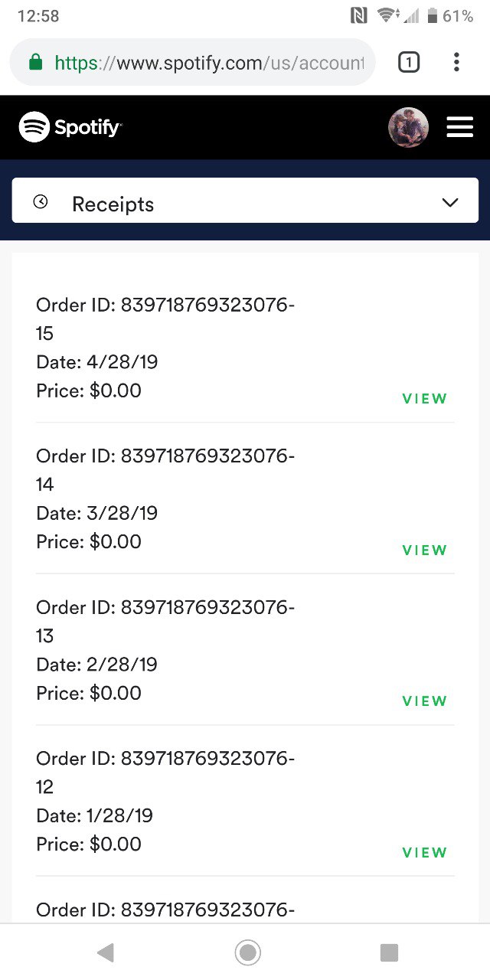Open the browser tab switcher

click(x=409, y=63)
